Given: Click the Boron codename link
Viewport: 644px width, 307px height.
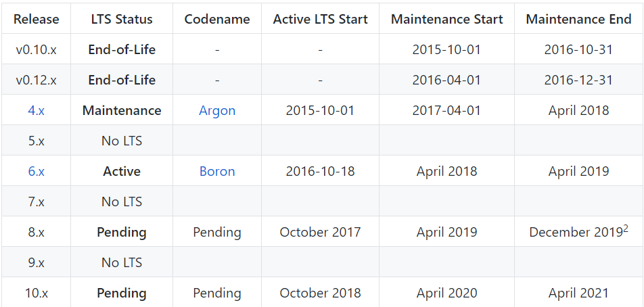Looking at the screenshot, I should pyautogui.click(x=217, y=171).
